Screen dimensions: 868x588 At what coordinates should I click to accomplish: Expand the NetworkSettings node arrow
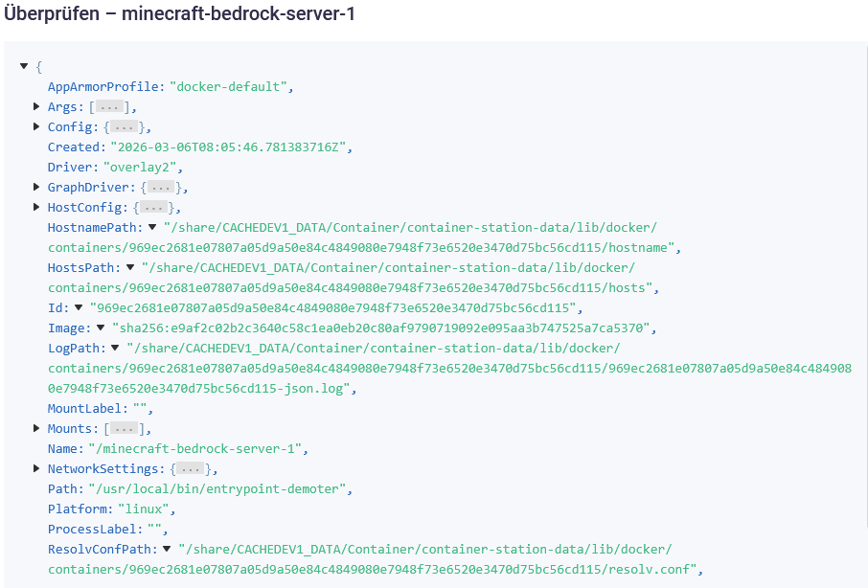(37, 468)
